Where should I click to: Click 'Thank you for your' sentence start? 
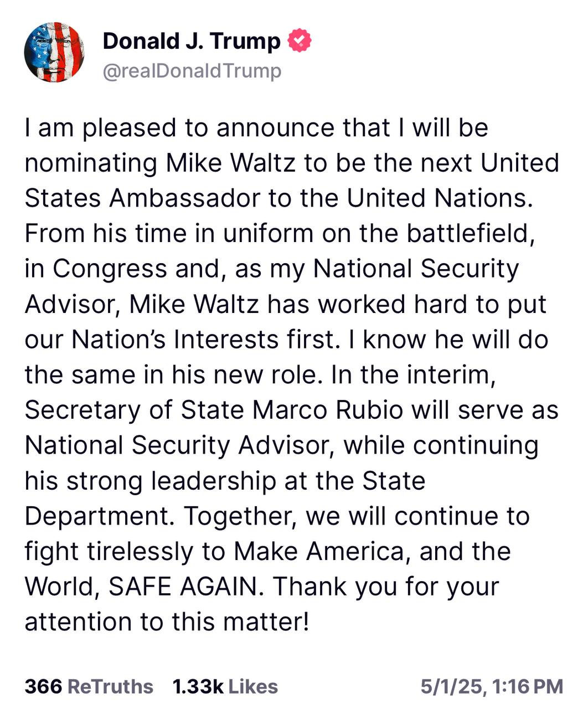click(386, 587)
